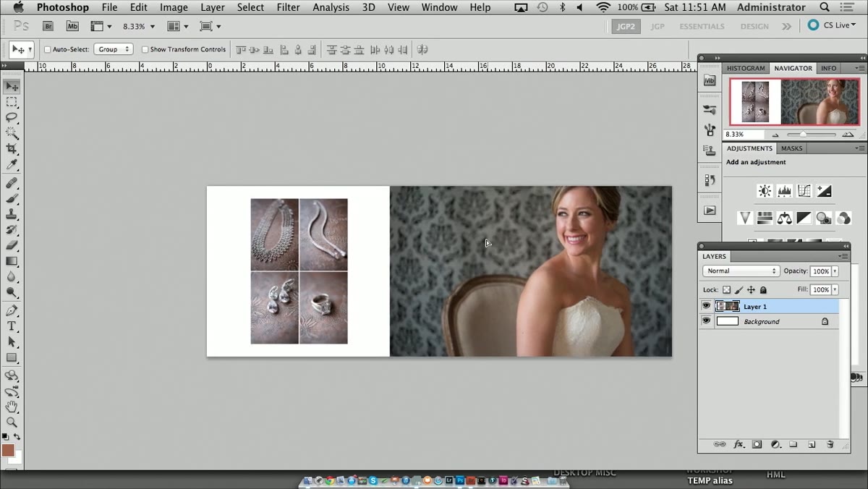Screen dimensions: 868x489
Task: Select the Eyedropper tool
Action: click(12, 165)
